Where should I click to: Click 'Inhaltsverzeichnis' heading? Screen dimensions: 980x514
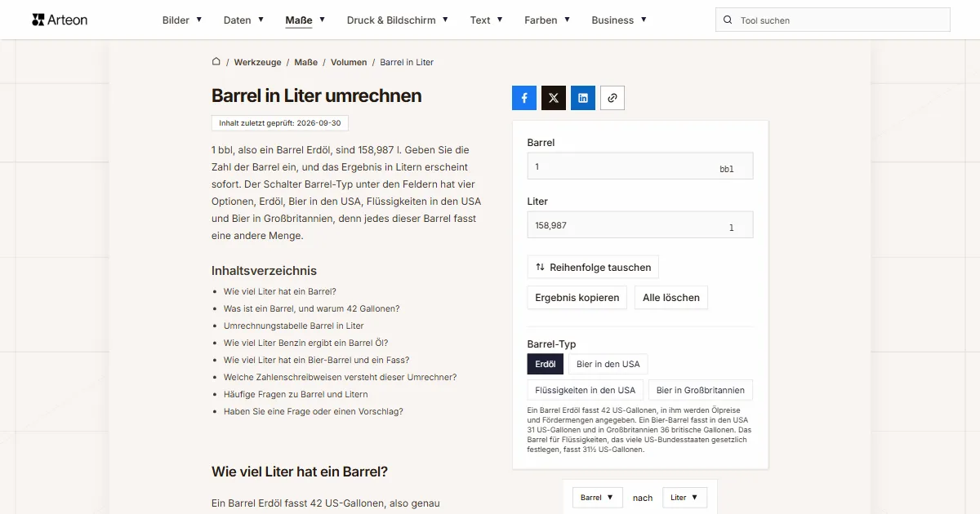264,271
